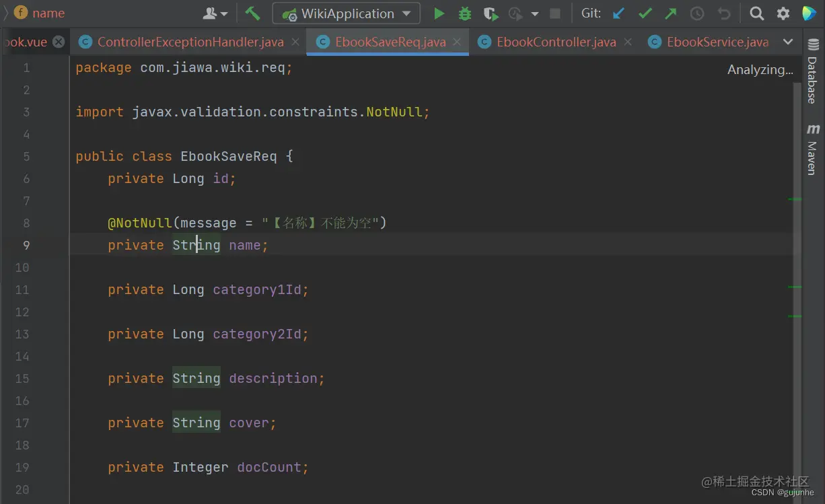Click the class name EbookSaveReq
Screen dimensions: 825x504
click(x=229, y=156)
